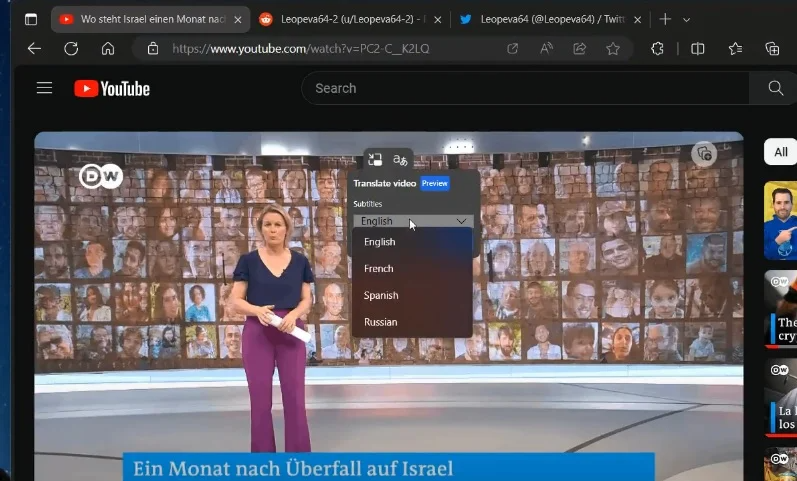Click the Read aloud icon in address bar

tap(546, 48)
